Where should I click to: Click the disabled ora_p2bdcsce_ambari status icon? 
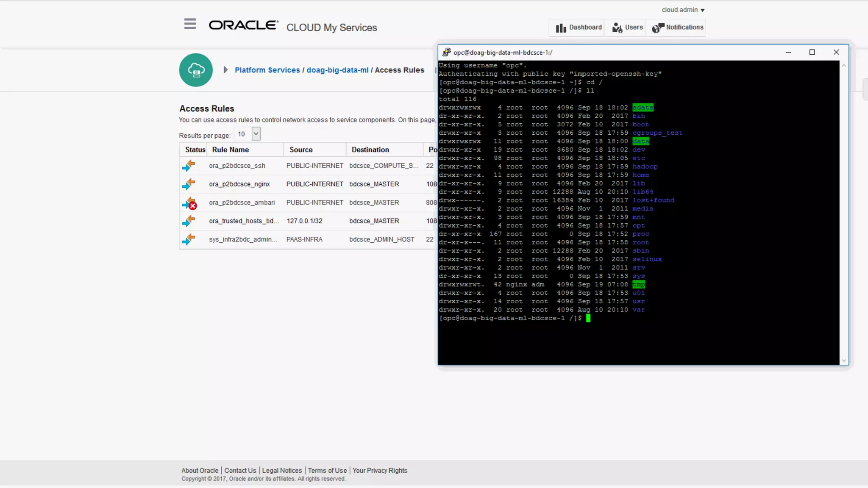click(x=189, y=203)
